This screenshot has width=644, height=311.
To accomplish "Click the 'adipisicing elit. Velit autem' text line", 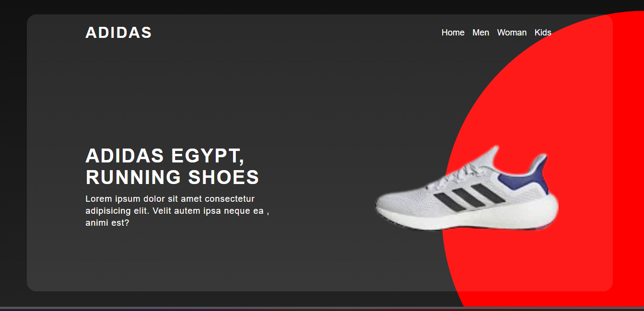I will 177,211.
